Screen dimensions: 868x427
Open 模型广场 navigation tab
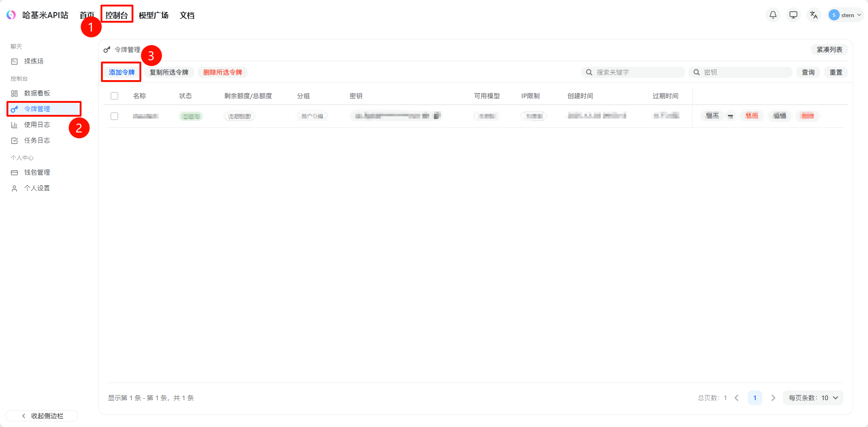154,15
